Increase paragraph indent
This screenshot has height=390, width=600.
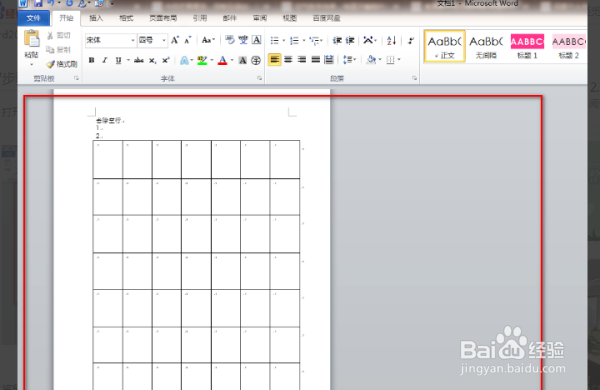coord(350,40)
